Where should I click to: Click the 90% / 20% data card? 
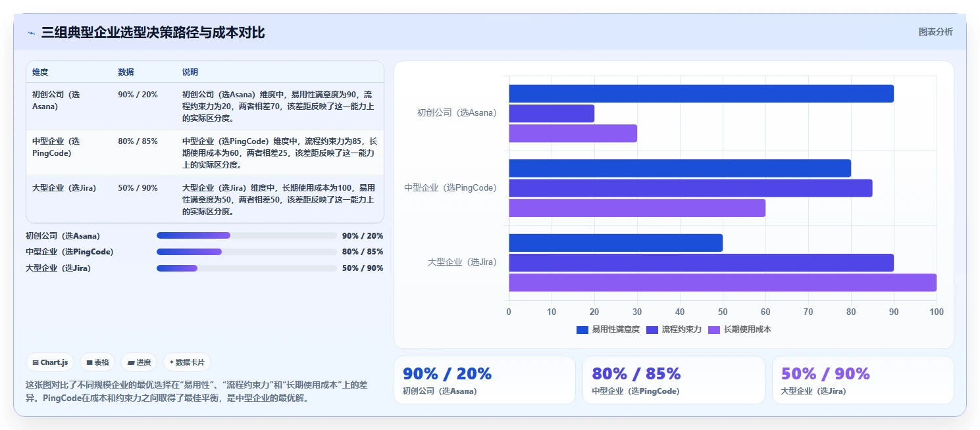click(484, 380)
